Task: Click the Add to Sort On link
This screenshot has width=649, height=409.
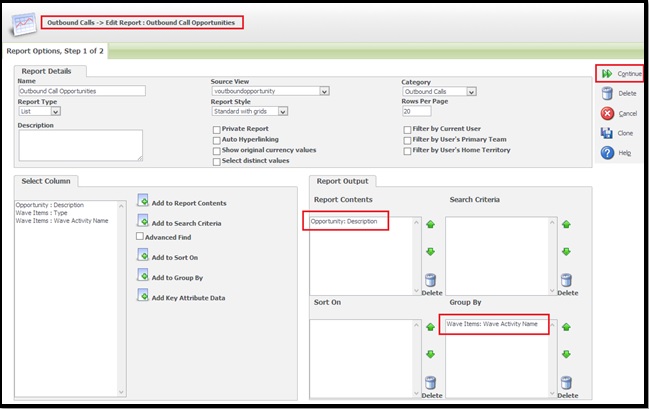Action: pyautogui.click(x=175, y=257)
